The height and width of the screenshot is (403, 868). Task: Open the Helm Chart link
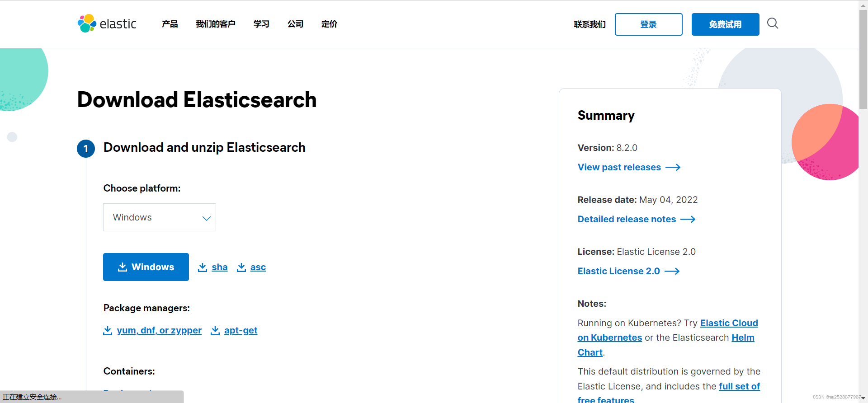[743, 337]
